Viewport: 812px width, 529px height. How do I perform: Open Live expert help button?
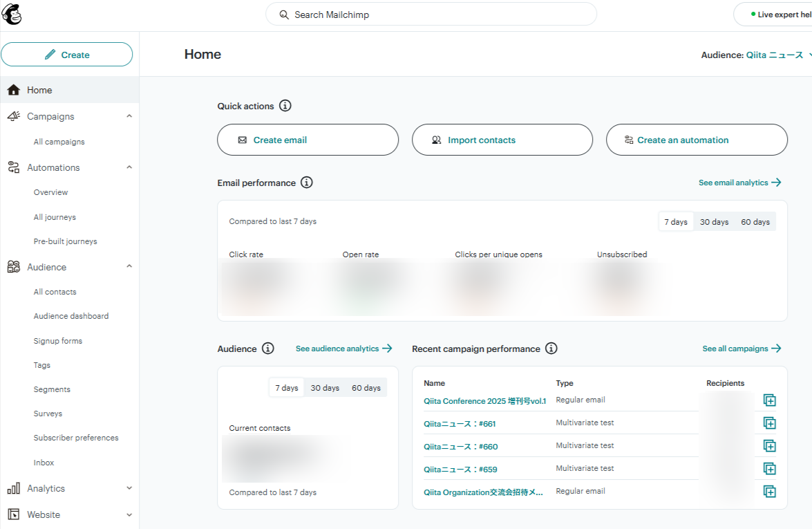pos(773,15)
